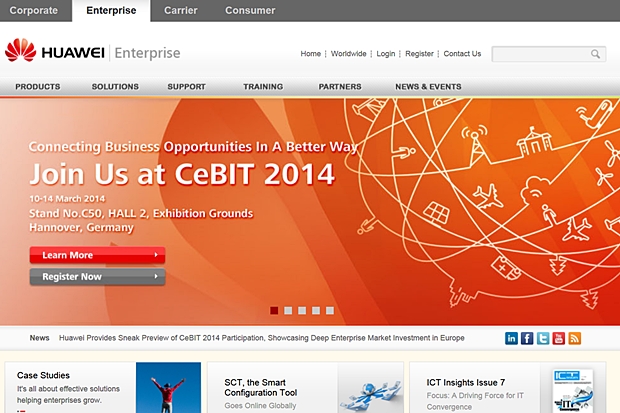Image resolution: width=620 pixels, height=413 pixels.
Task: Click the Case Studies person thumbnail
Action: point(168,388)
